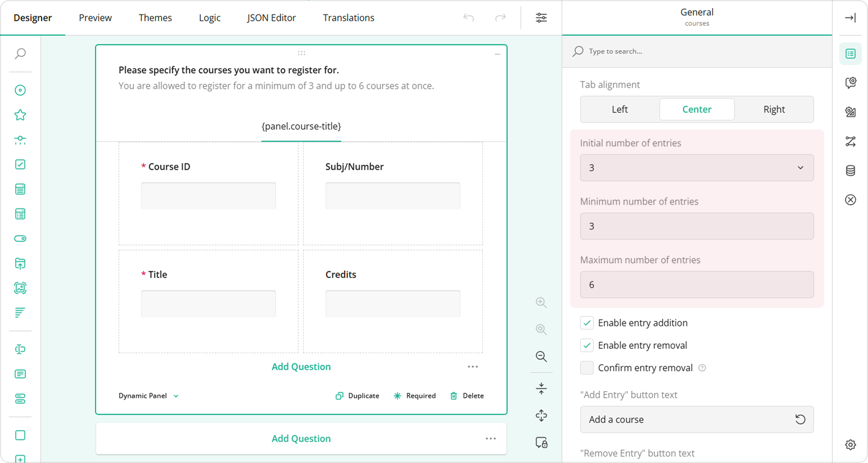Open the Initial number of entries dropdown
The width and height of the screenshot is (868, 463).
click(x=696, y=168)
